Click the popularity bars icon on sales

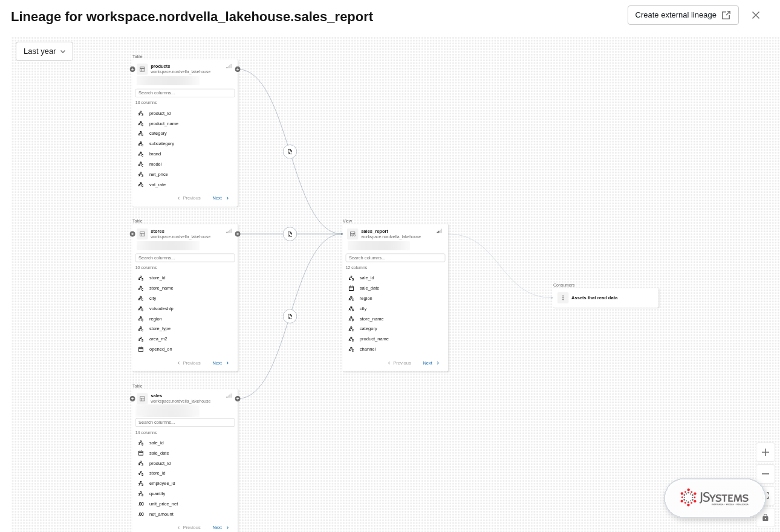[229, 396]
